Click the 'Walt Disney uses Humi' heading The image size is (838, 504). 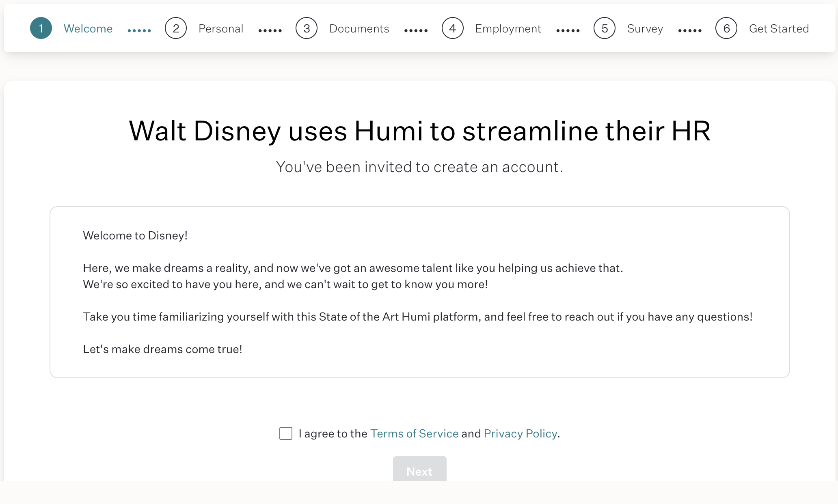click(420, 131)
